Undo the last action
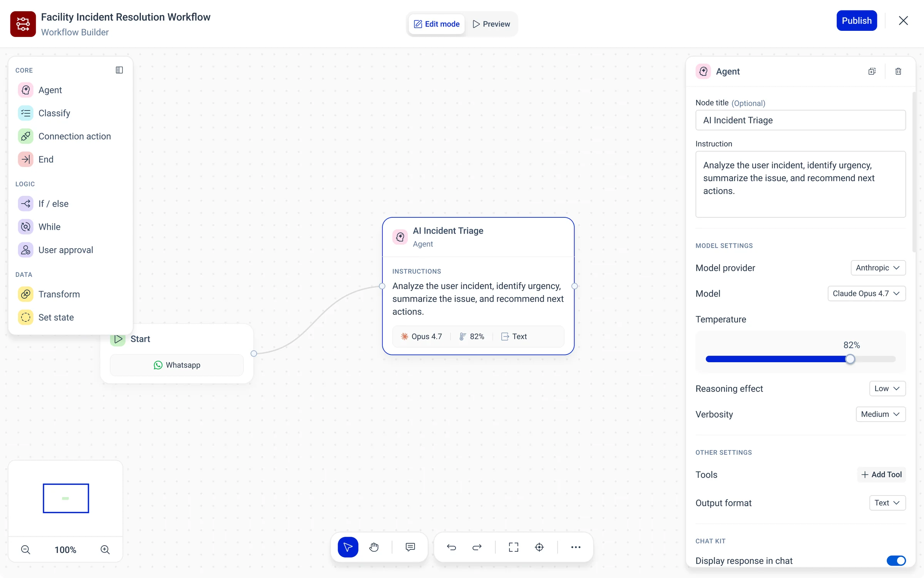This screenshot has height=578, width=924. 452,547
